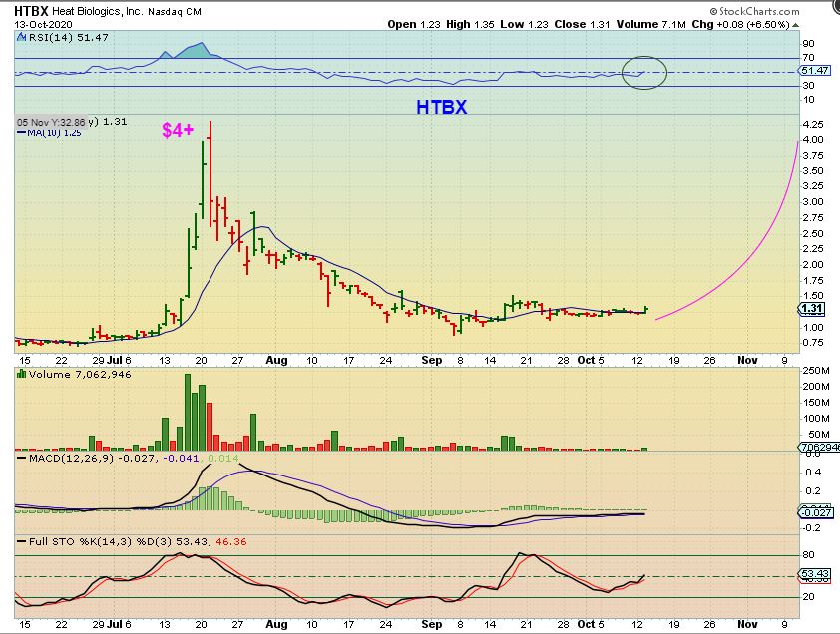Click the Aug date label under price chart
Image resolution: width=840 pixels, height=634 pixels.
(276, 361)
